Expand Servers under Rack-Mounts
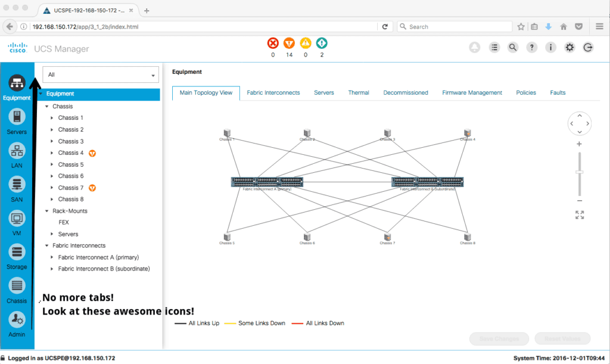Screen dimensions: 610x364 (52, 234)
